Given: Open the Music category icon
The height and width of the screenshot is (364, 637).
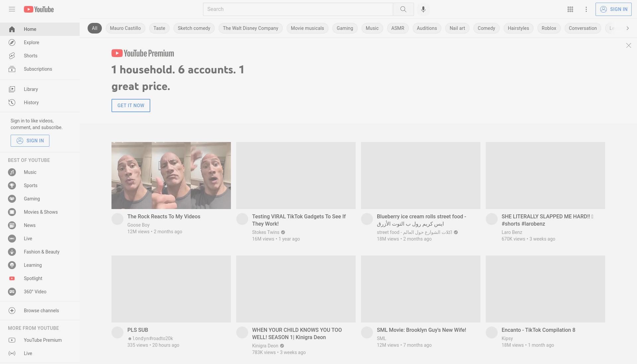Looking at the screenshot, I should [x=12, y=172].
